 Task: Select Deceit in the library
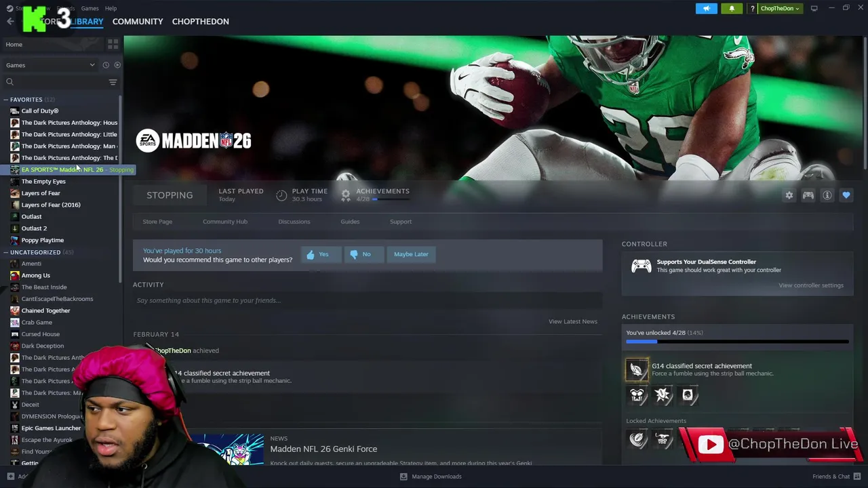pos(30,405)
